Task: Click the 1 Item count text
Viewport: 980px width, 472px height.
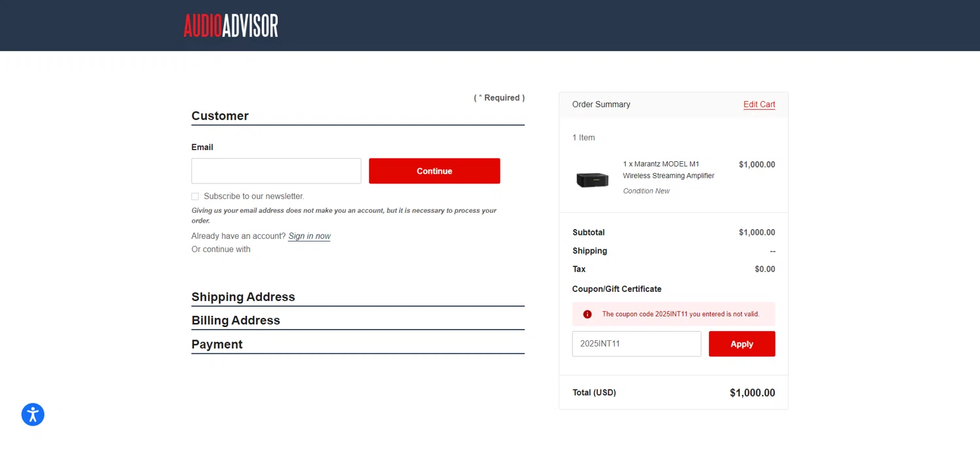Action: pos(583,138)
